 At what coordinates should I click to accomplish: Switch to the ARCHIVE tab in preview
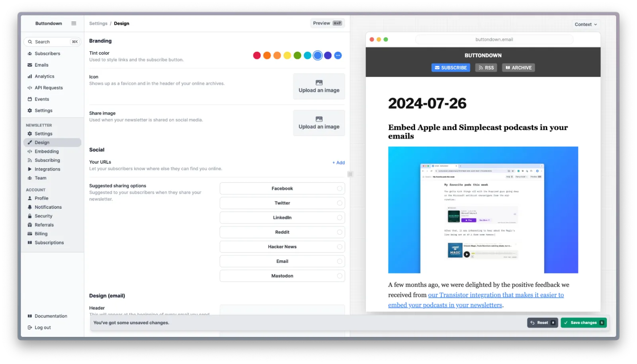518,68
